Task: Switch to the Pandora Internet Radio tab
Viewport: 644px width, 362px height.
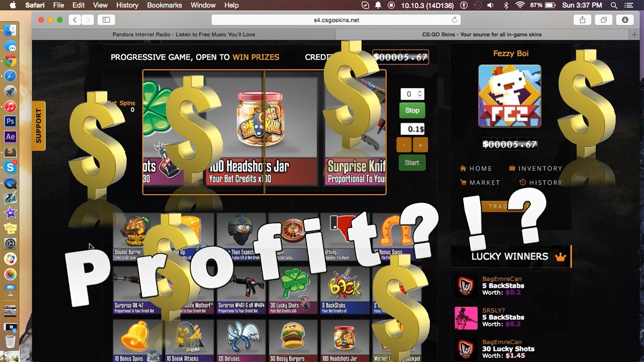Action: click(184, 35)
